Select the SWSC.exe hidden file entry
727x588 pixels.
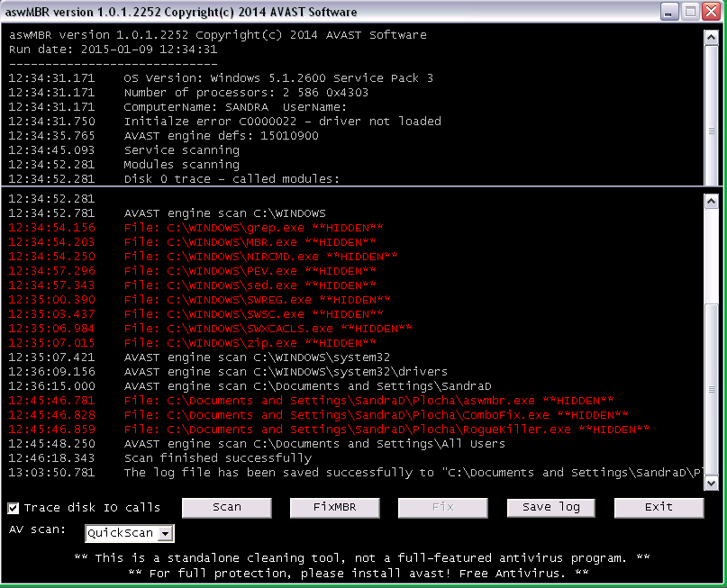click(x=195, y=314)
